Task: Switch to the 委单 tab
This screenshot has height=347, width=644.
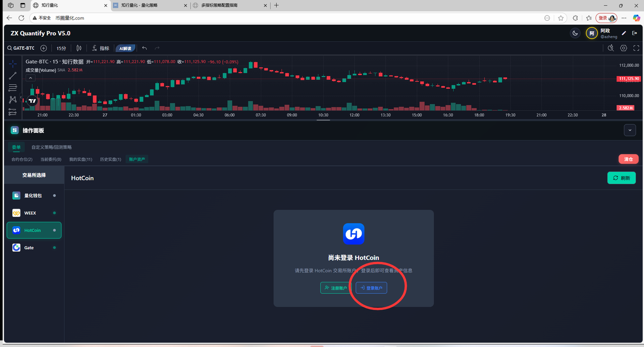Action: (x=17, y=147)
